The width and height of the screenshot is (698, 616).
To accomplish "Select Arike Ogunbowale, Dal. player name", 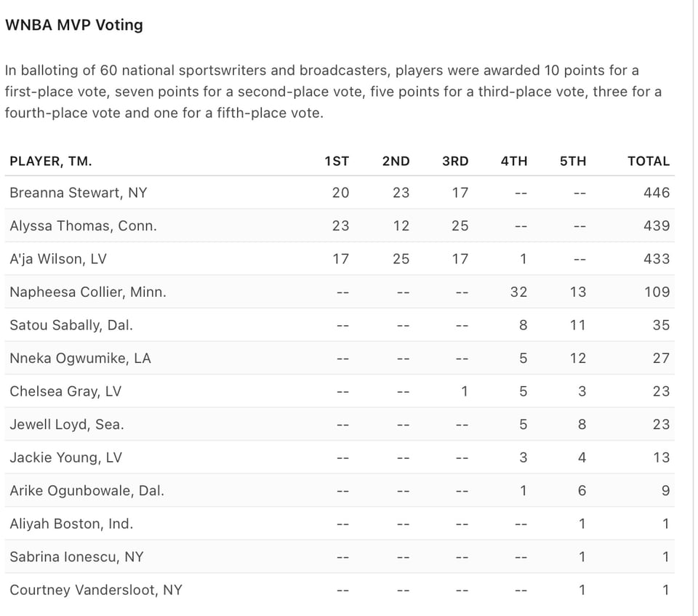I will 87,491.
